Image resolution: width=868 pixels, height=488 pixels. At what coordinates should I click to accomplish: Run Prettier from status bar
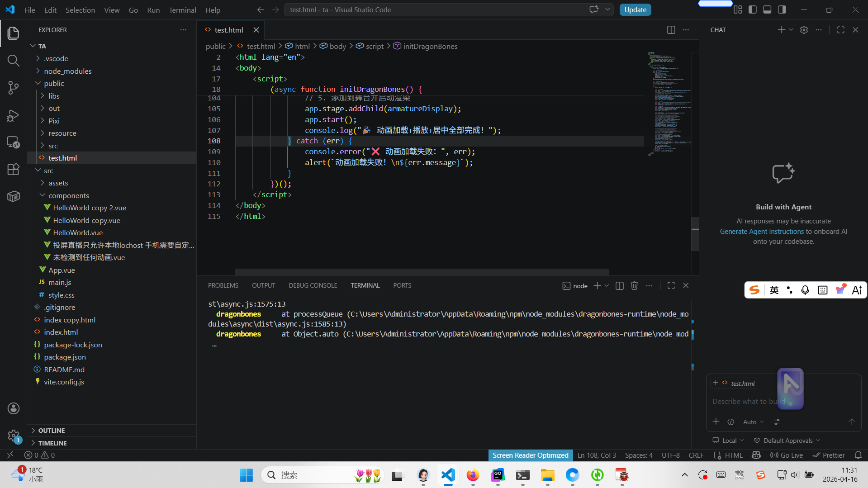coord(829,455)
